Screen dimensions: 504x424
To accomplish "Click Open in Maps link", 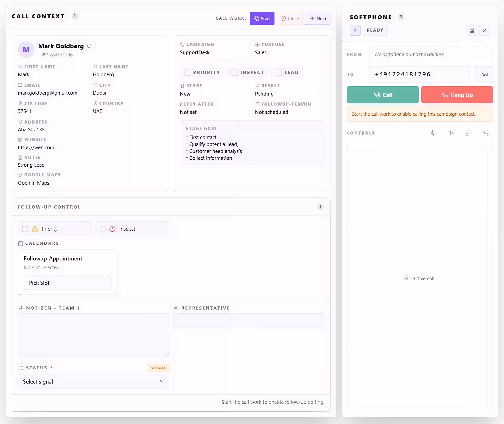I will [x=33, y=183].
